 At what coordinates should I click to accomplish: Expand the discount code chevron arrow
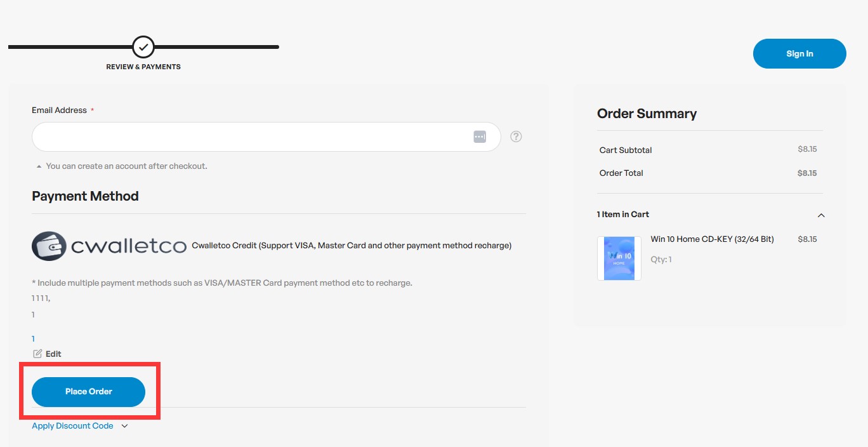(124, 426)
